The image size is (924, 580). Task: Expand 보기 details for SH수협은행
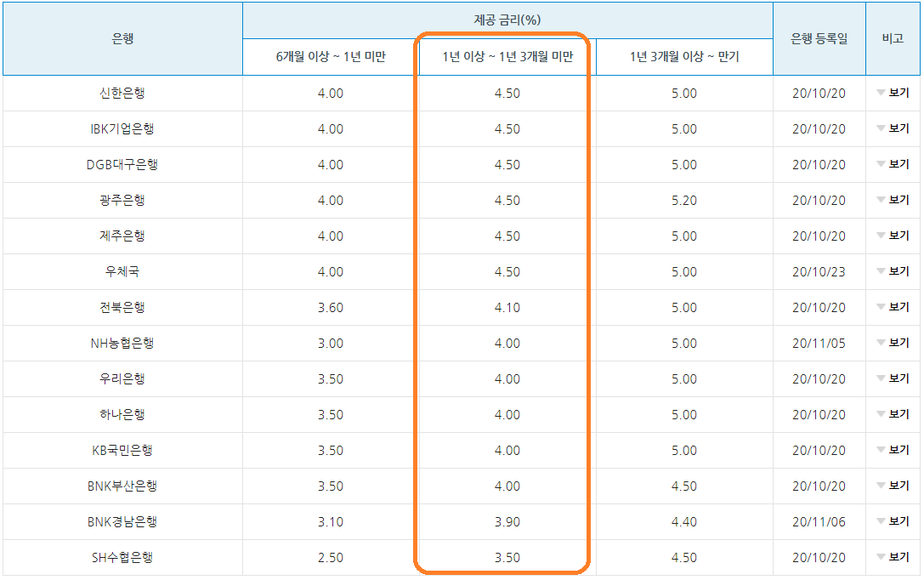tap(893, 557)
